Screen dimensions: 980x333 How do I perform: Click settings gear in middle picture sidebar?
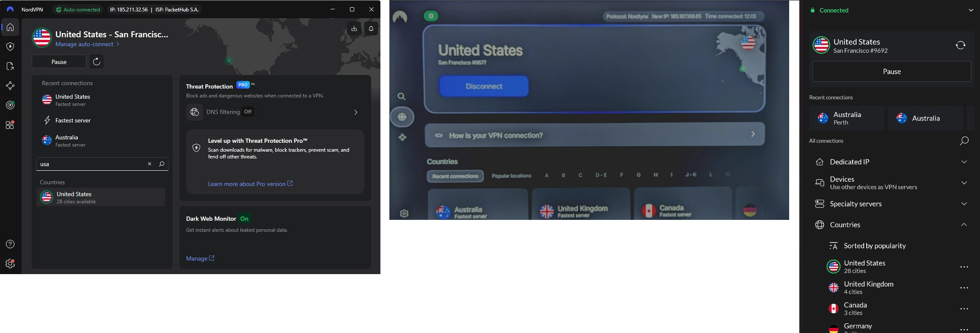[404, 214]
